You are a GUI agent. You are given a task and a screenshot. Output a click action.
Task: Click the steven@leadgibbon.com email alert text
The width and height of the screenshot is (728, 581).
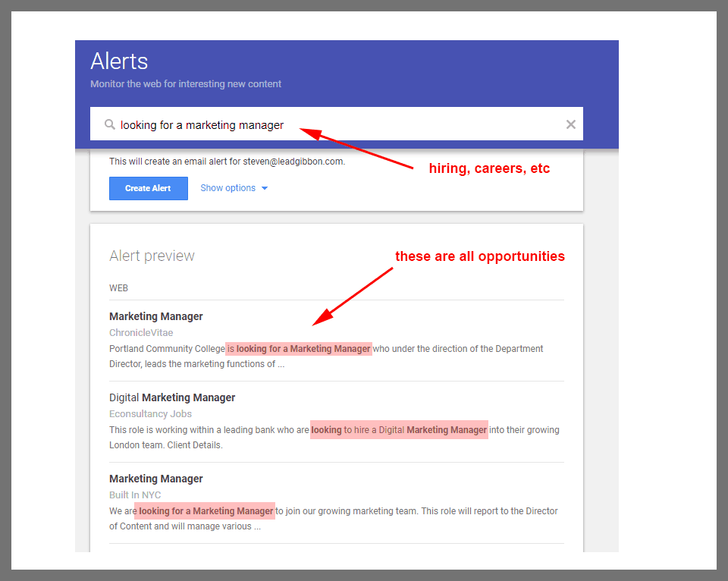(227, 162)
